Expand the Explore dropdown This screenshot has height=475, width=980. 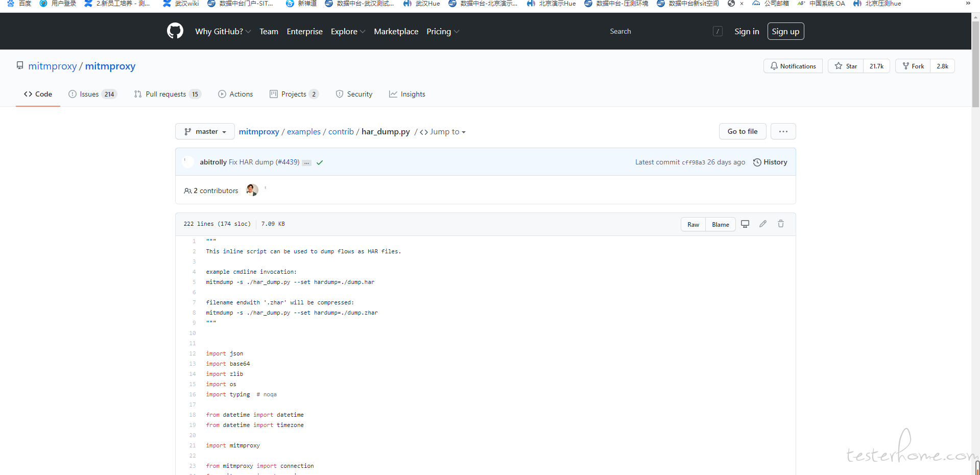348,31
